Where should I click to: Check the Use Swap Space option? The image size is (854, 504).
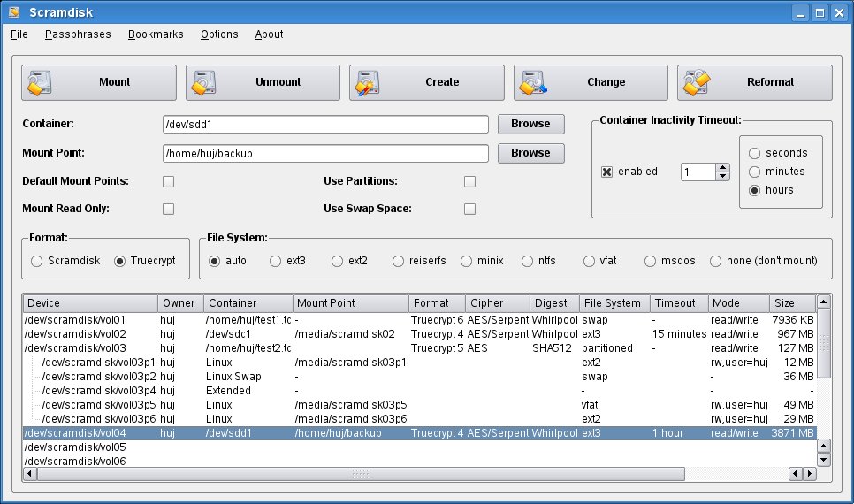click(x=470, y=209)
